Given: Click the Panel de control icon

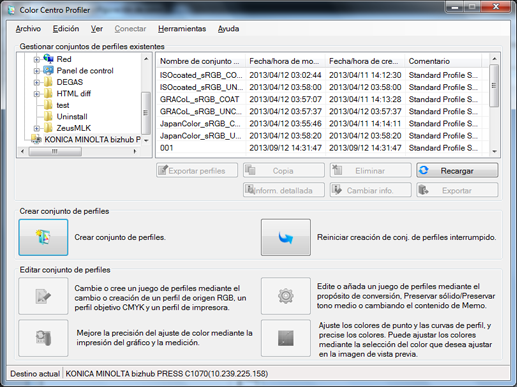Looking at the screenshot, I should click(48, 70).
